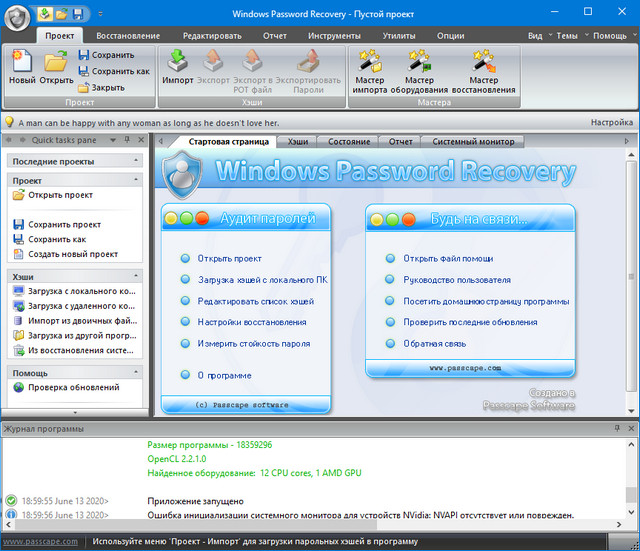Collapse the Хэши section in tasks pane

point(137,276)
